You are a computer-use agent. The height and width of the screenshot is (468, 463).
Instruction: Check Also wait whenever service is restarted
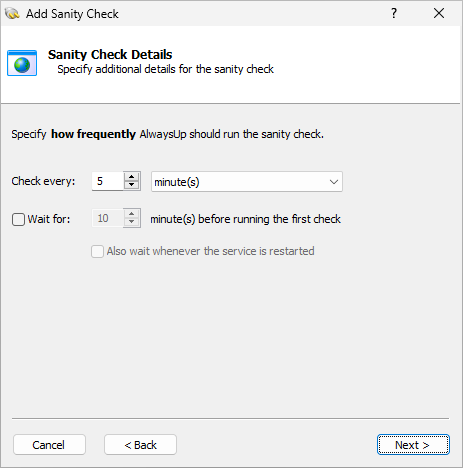click(97, 251)
